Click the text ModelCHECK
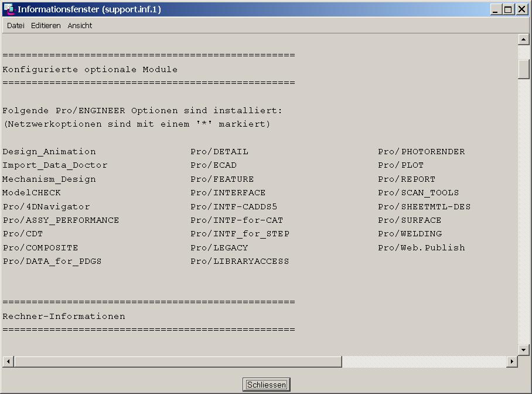Screen dimensions: 532x394 [32, 192]
